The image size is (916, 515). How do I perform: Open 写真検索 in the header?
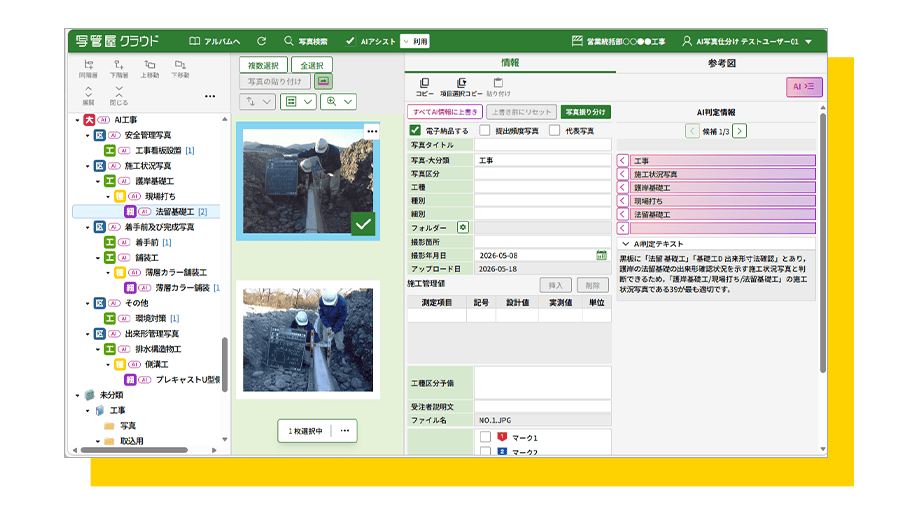pos(306,41)
